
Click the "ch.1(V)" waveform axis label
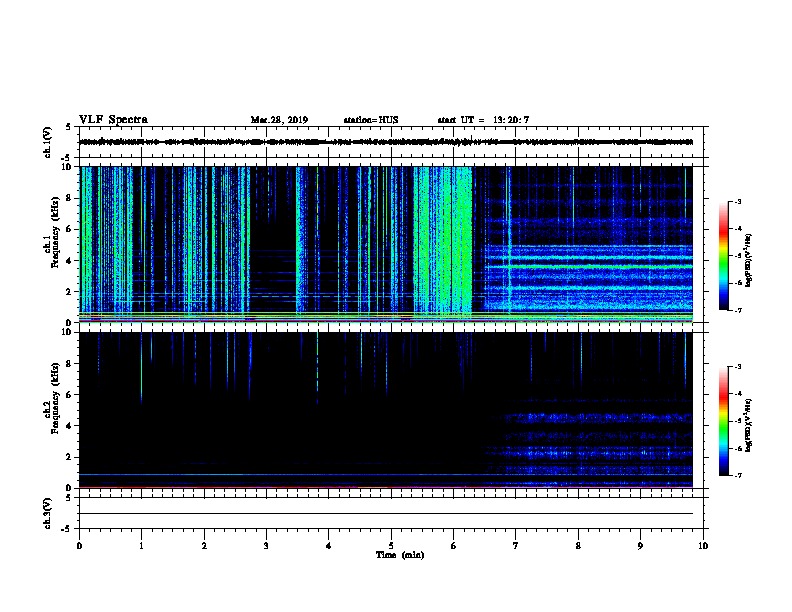click(x=48, y=142)
